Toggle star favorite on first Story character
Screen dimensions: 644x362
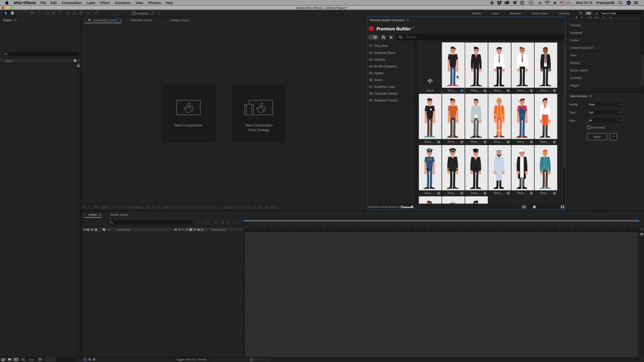(x=462, y=90)
